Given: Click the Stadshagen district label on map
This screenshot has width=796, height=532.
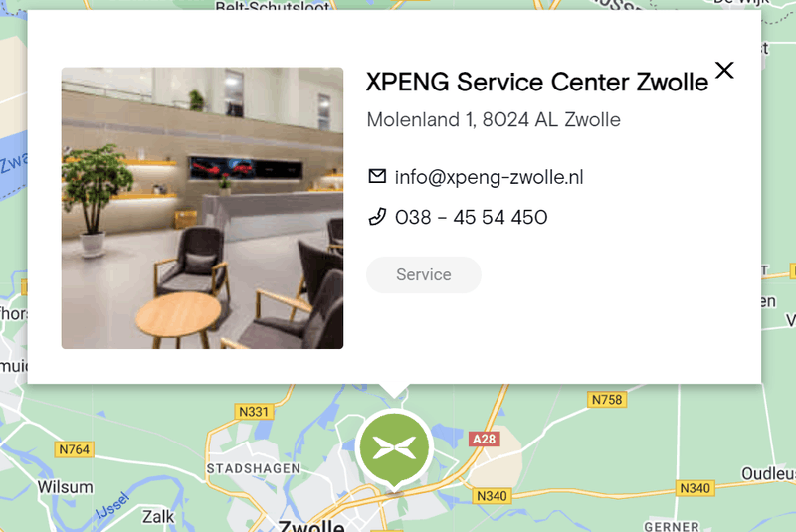Looking at the screenshot, I should [x=254, y=468].
